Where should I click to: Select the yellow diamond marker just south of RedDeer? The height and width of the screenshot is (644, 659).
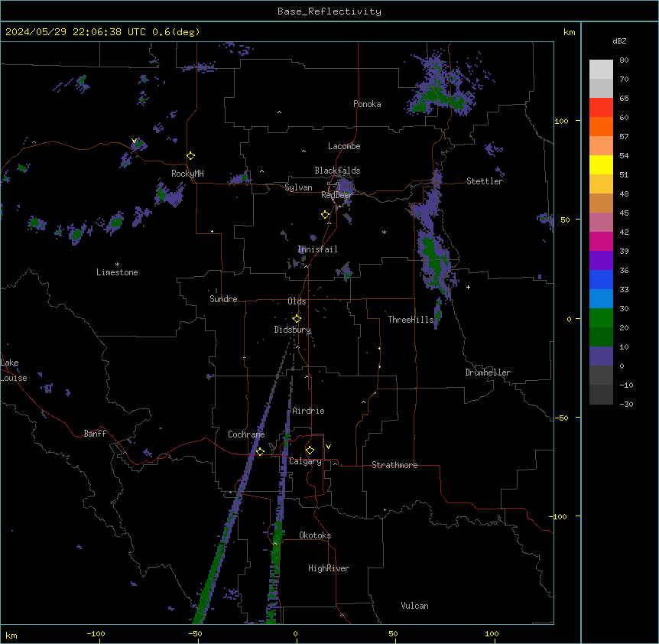(326, 215)
